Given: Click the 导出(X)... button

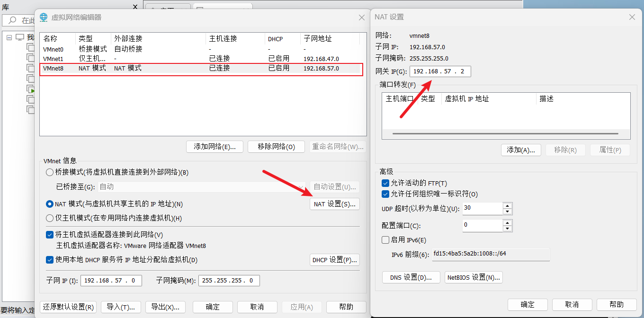Looking at the screenshot, I should click(x=165, y=307).
